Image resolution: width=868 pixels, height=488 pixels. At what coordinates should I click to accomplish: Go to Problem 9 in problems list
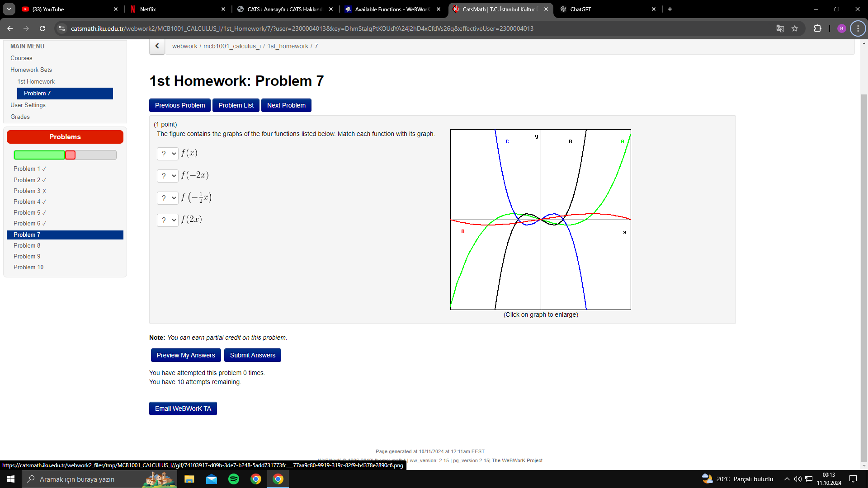point(27,256)
